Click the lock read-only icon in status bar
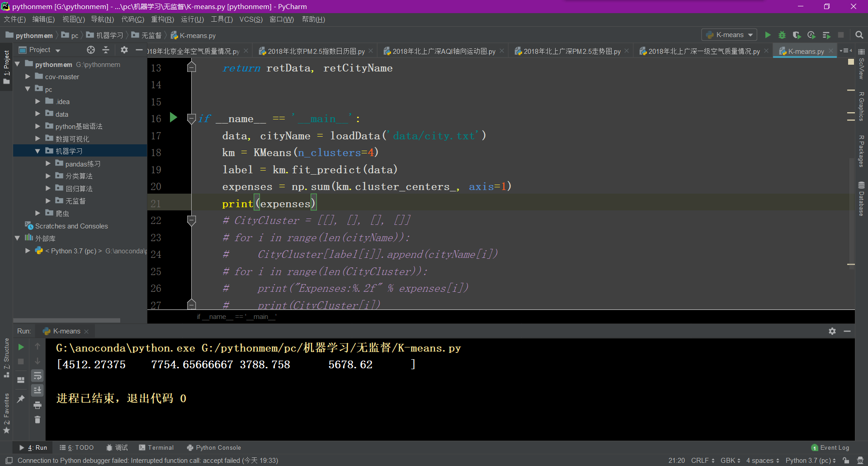This screenshot has height=466, width=868. tap(846, 460)
